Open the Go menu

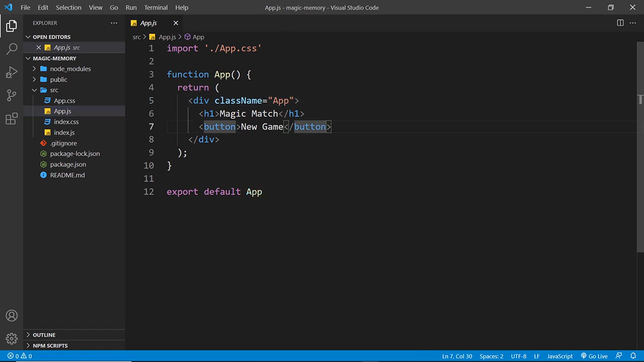point(114,7)
